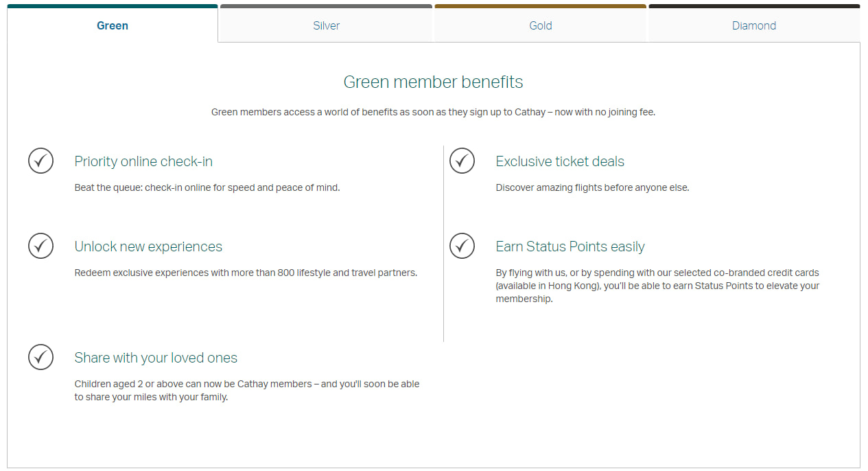
Task: Click the teal bar above the Green tab
Action: pos(112,5)
